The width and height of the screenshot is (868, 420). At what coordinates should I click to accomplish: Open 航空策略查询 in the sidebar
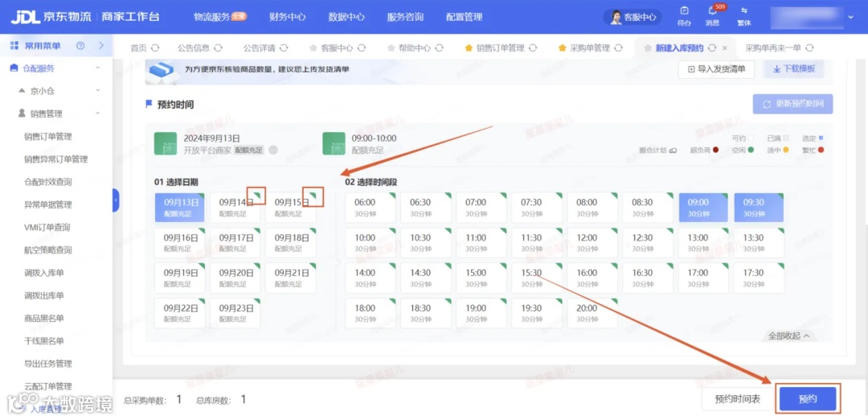[x=48, y=250]
